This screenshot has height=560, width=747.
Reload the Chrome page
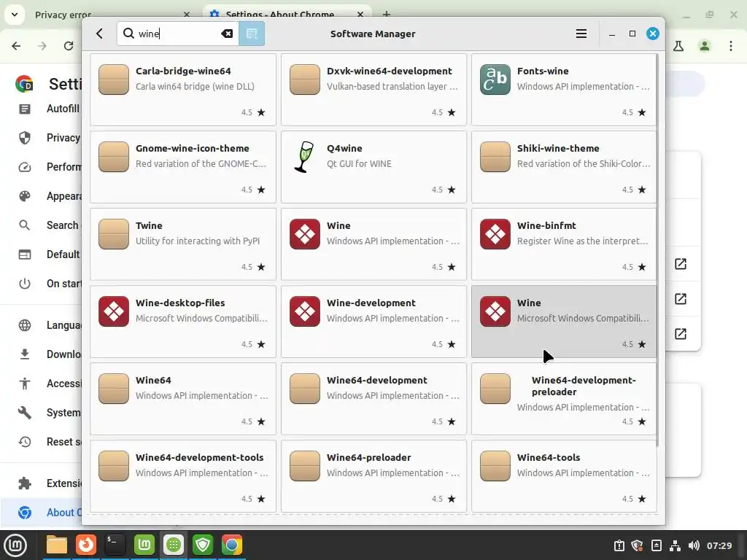coord(69,46)
